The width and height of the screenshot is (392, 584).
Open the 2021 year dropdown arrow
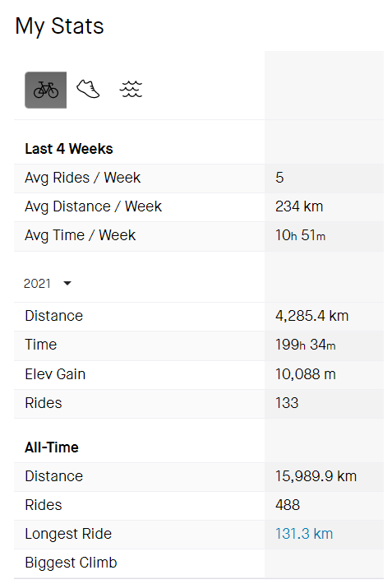pyautogui.click(x=67, y=284)
